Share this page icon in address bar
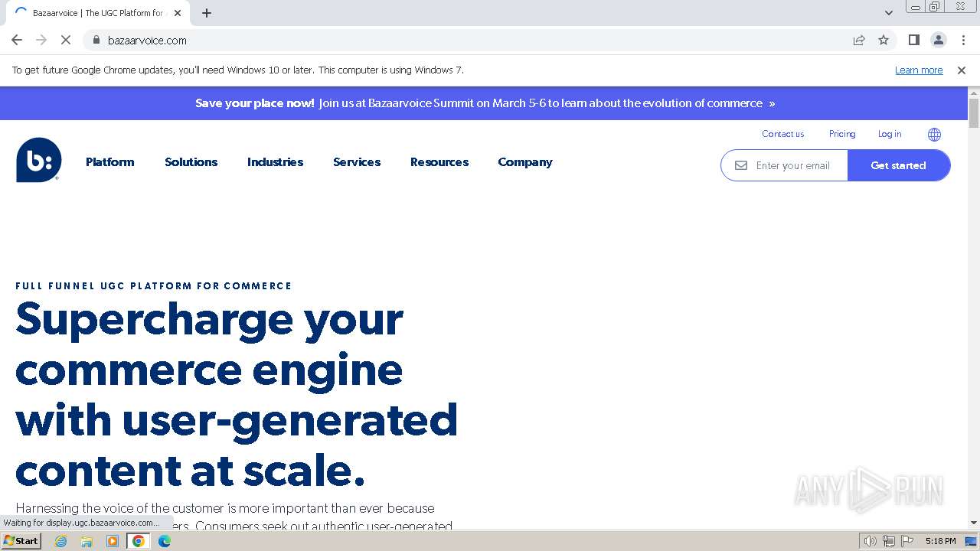The image size is (980, 551). pos(859,41)
